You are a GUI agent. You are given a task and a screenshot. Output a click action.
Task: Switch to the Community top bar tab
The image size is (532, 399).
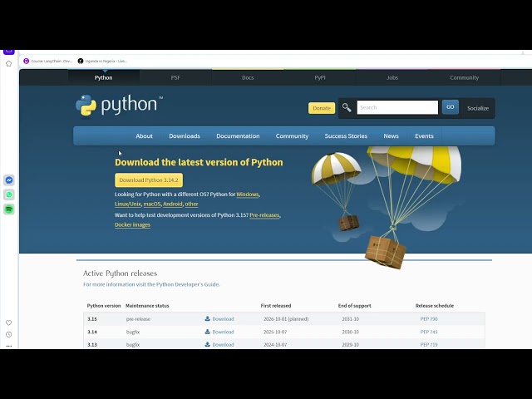tap(465, 77)
